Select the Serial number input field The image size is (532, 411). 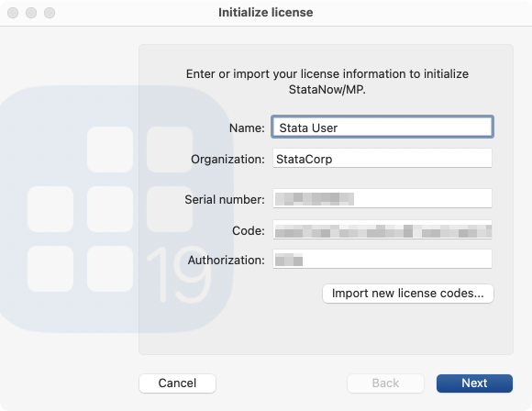coord(382,198)
